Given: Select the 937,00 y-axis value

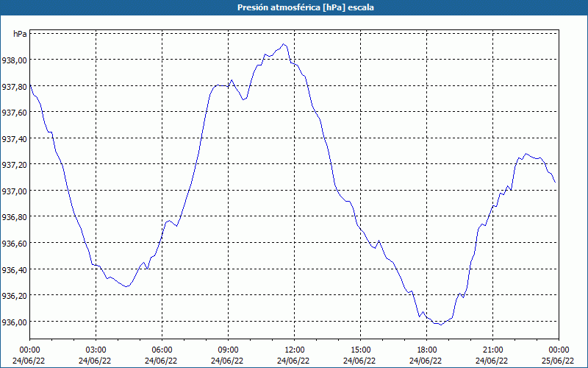Looking at the screenshot, I should [x=14, y=191].
